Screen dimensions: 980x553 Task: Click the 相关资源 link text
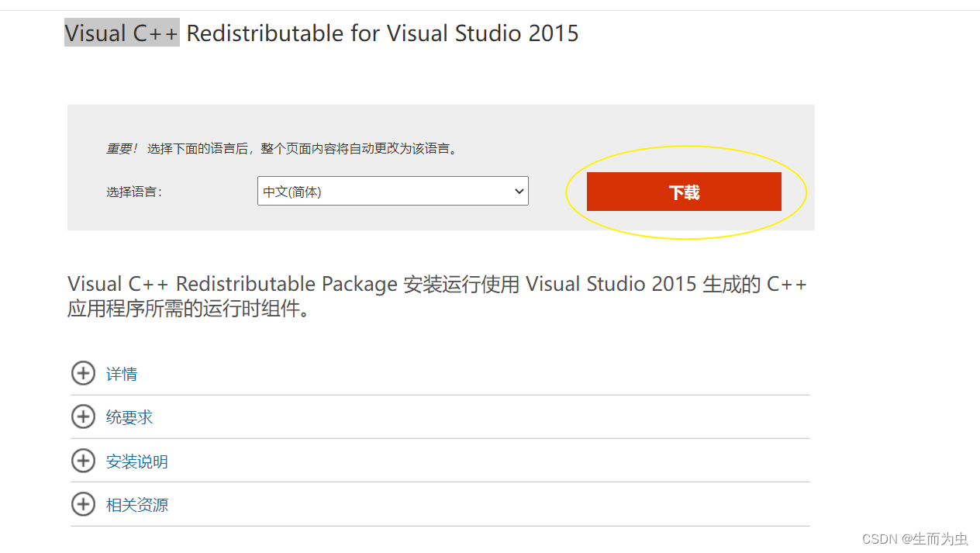136,504
